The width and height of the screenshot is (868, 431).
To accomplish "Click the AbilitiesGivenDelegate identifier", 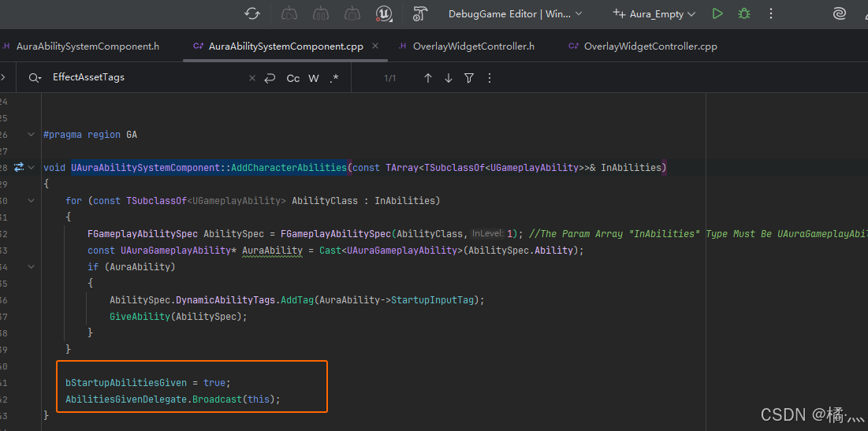I will 125,399.
